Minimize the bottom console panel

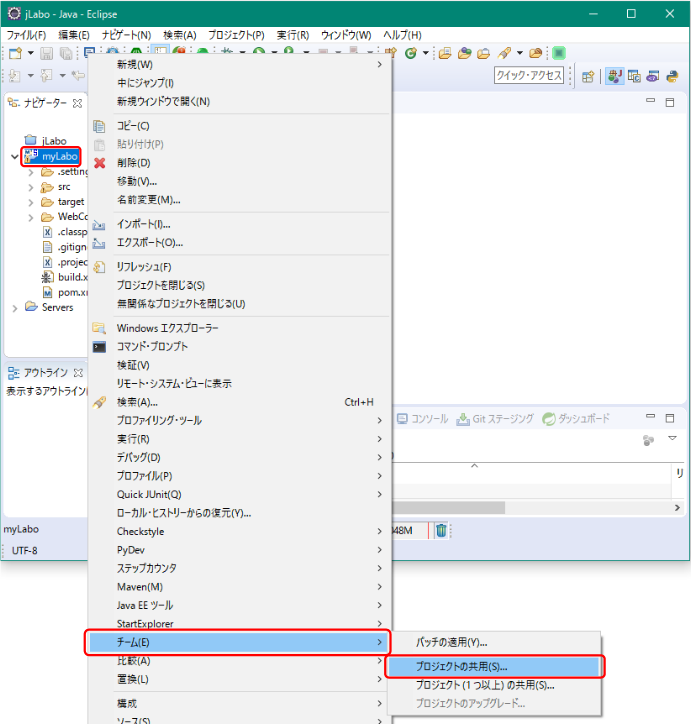point(650,416)
